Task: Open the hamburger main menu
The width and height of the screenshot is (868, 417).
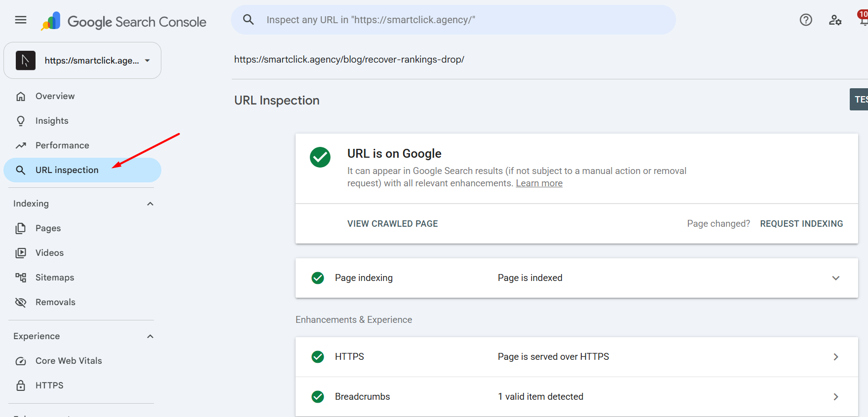Action: point(21,20)
